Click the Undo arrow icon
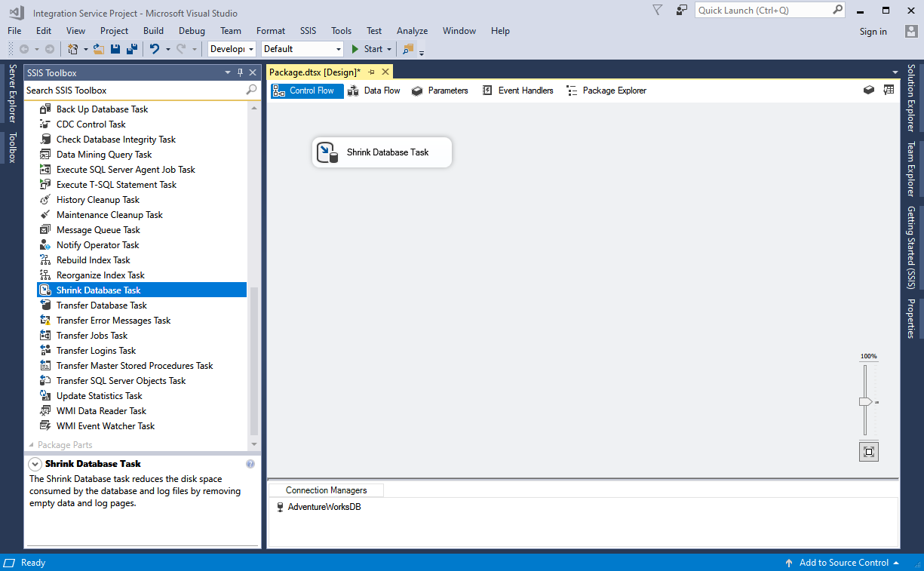924x571 pixels. [x=154, y=49]
